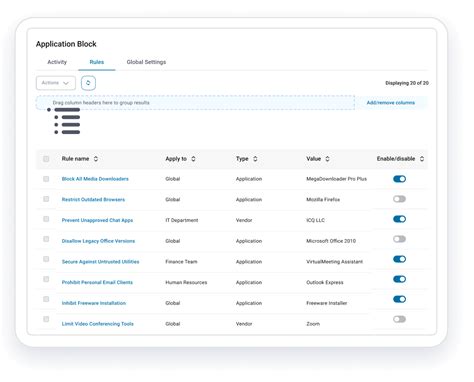Screen dimensions: 474x382
Task: Open the Prevent Unapproved Chat Apps rule
Action: pos(97,220)
